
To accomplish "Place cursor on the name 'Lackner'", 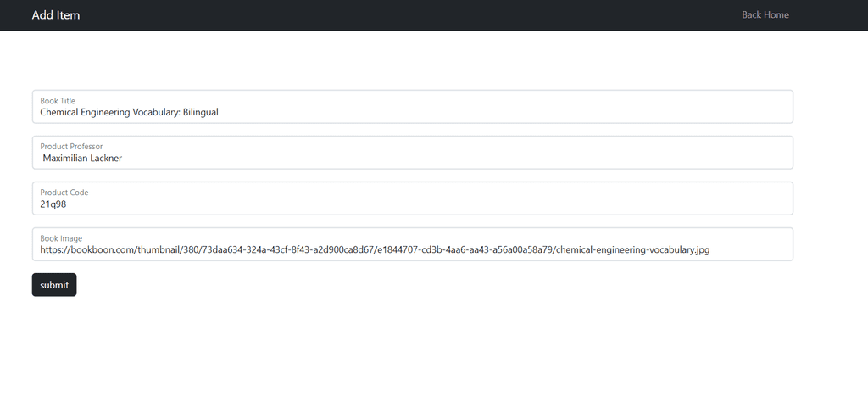I will click(106, 158).
